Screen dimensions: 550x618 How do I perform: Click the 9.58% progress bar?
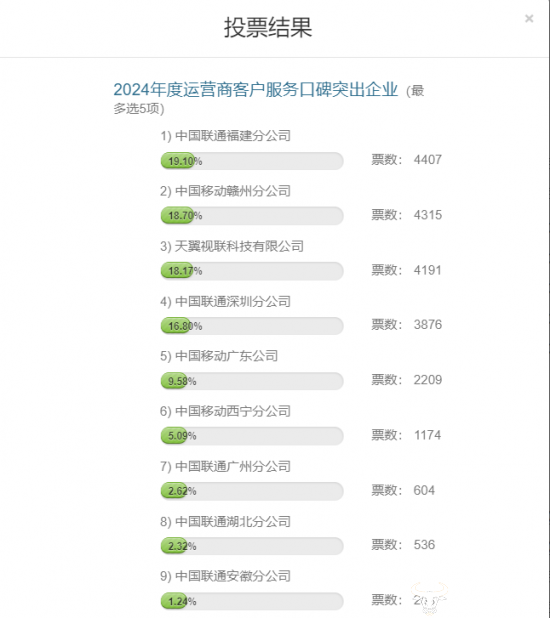pyautogui.click(x=252, y=381)
